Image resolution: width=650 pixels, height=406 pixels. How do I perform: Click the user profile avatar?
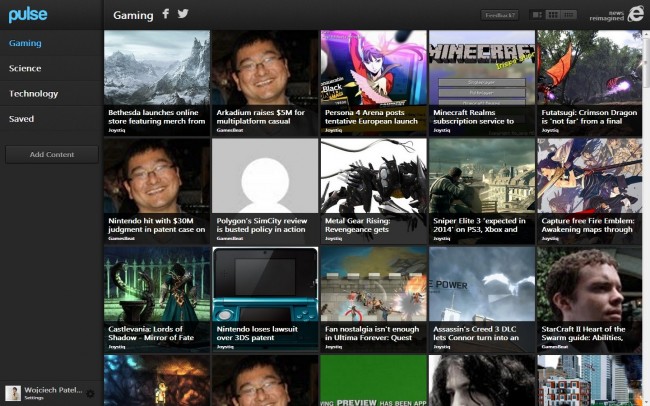(x=13, y=393)
